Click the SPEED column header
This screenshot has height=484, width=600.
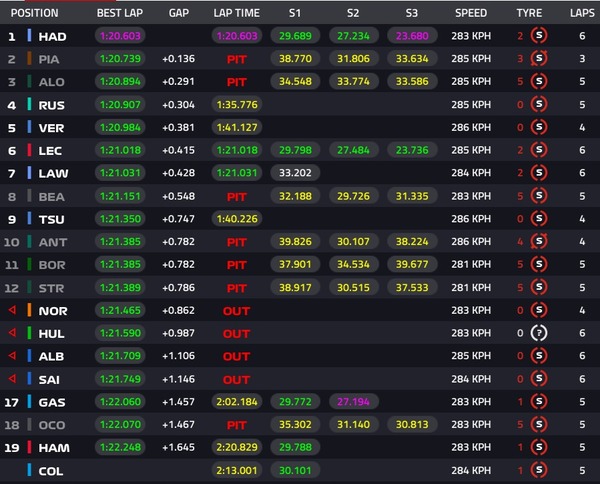point(471,13)
